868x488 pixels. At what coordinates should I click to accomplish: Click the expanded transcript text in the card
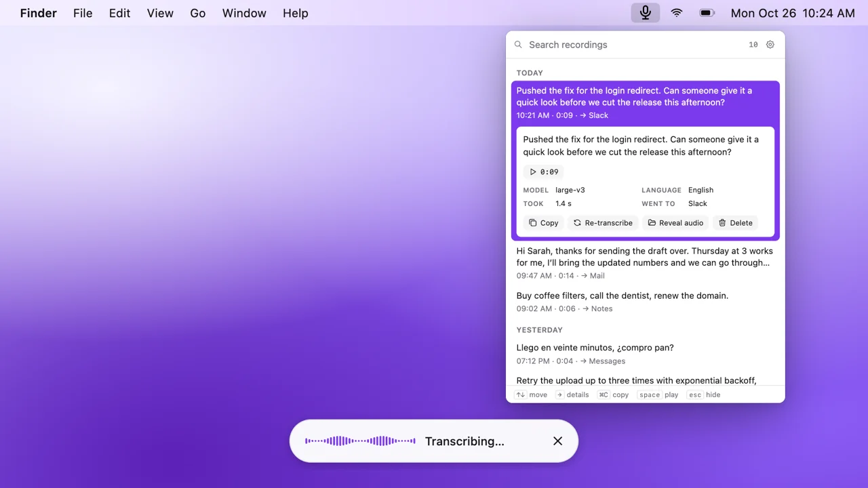pos(641,146)
